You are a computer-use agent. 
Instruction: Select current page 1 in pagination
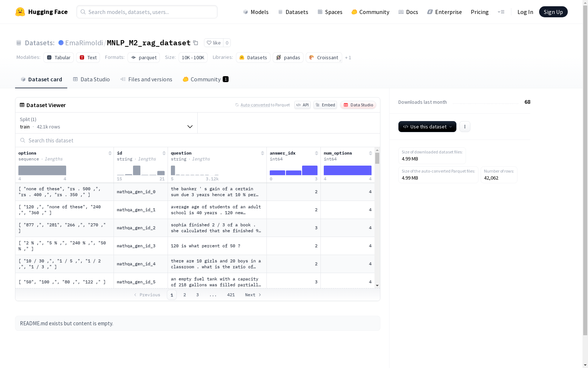coord(172,295)
